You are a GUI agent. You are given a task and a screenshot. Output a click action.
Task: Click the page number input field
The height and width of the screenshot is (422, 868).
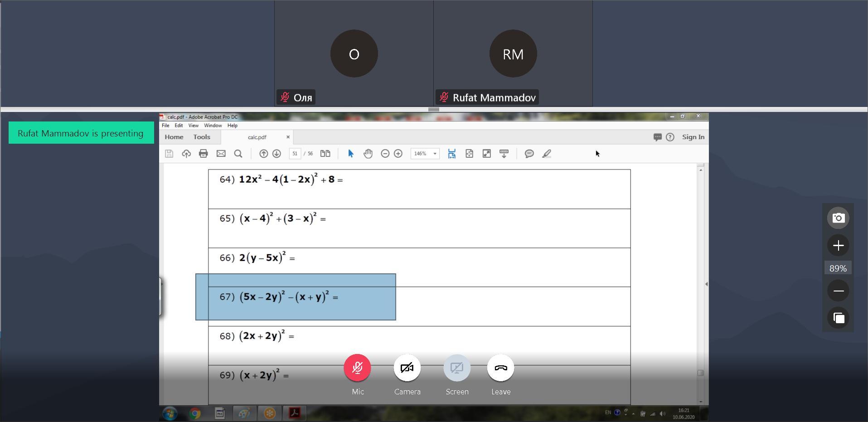(295, 154)
